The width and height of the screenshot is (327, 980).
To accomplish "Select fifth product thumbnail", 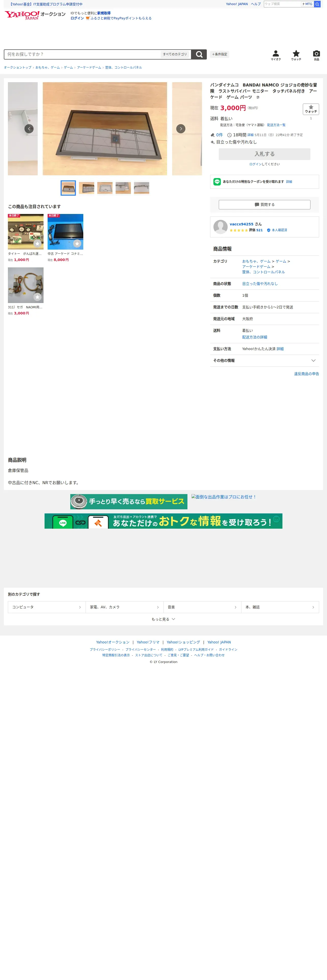I will click(x=142, y=188).
